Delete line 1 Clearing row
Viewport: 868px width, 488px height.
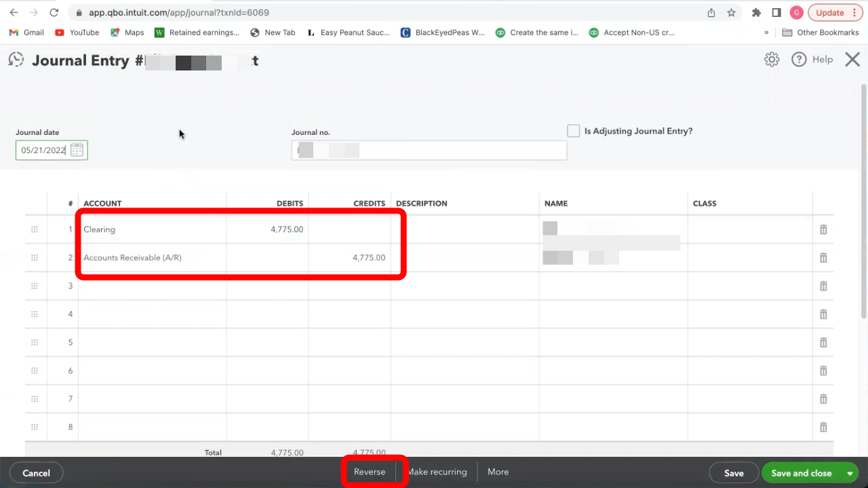tap(823, 230)
